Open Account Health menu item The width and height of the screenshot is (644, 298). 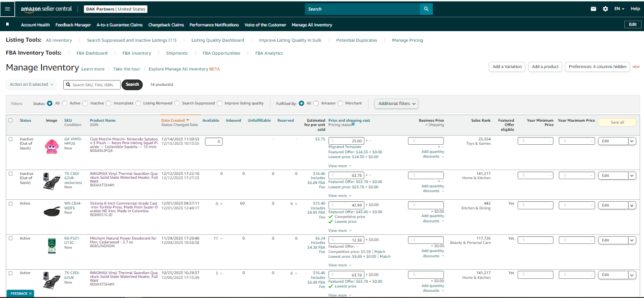[x=35, y=25]
